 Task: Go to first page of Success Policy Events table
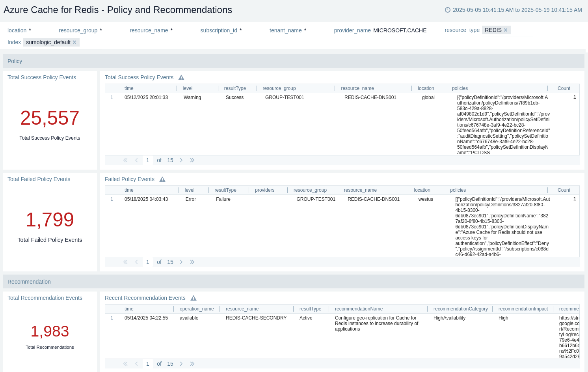coord(125,160)
